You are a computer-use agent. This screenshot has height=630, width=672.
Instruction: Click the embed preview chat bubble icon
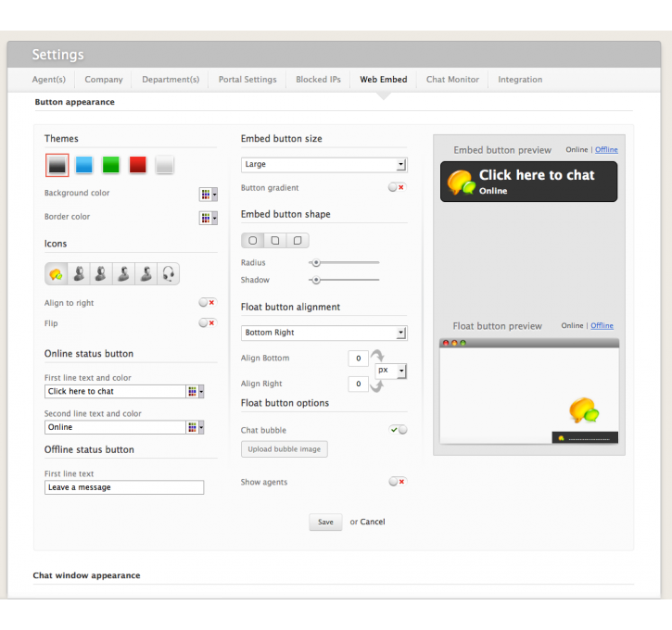[462, 183]
